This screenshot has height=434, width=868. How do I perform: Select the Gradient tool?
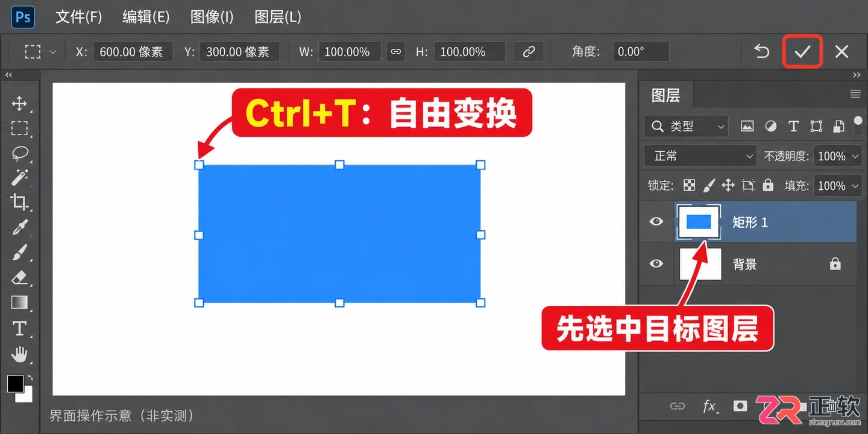(20, 302)
